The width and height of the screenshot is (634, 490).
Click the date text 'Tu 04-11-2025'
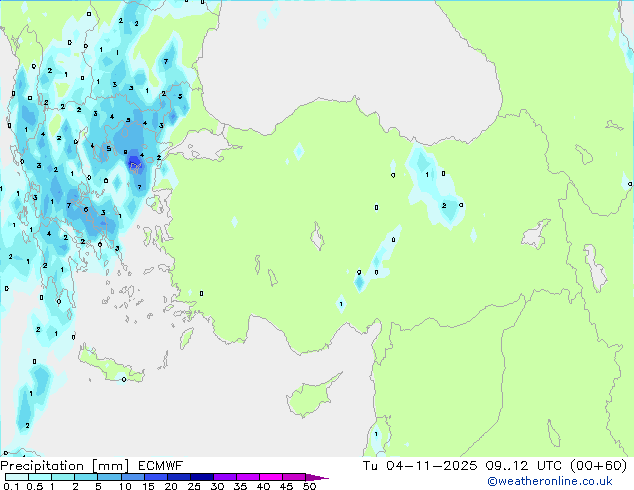click(x=420, y=466)
